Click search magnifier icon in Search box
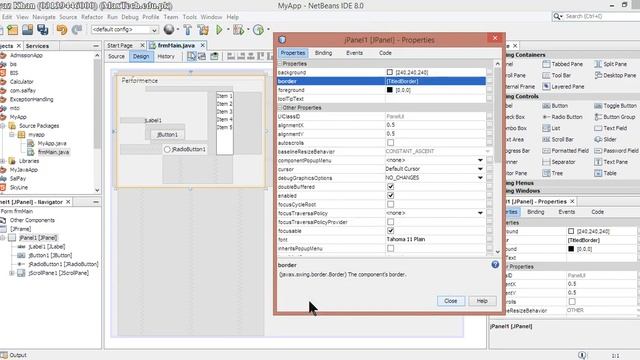The image size is (640, 360). (x=557, y=16)
